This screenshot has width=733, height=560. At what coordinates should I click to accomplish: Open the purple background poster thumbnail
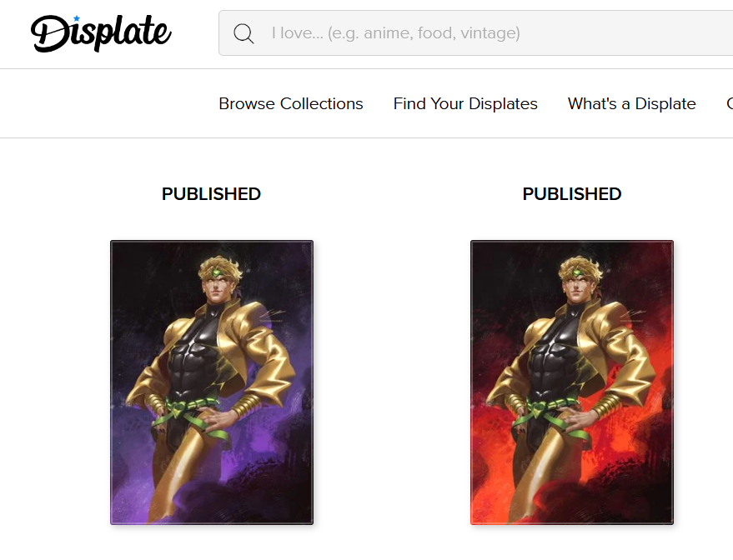pos(212,382)
